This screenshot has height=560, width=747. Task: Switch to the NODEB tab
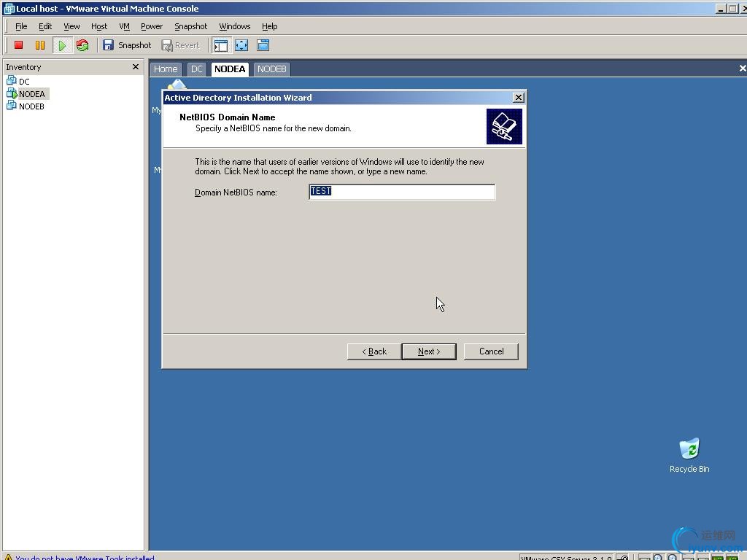pyautogui.click(x=271, y=69)
